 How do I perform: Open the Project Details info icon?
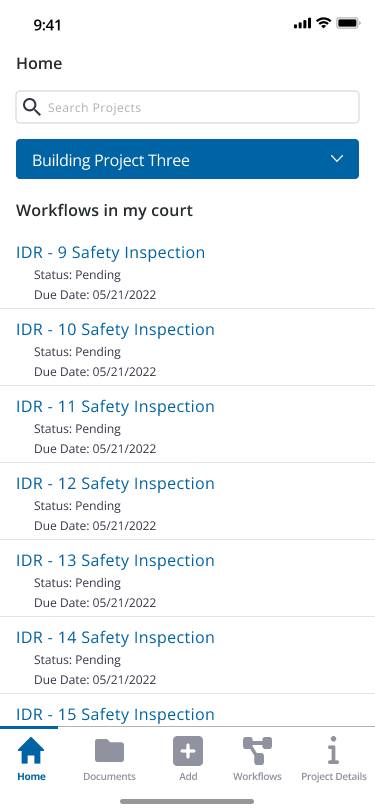(334, 751)
